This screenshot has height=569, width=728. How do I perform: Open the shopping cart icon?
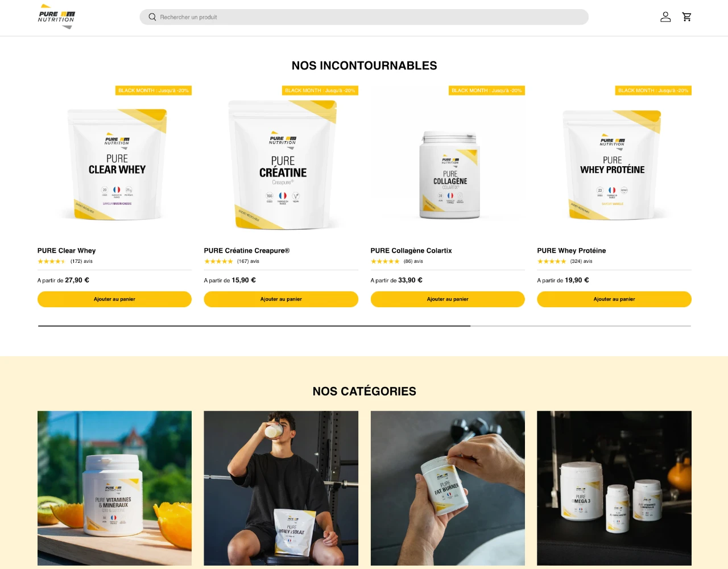687,17
